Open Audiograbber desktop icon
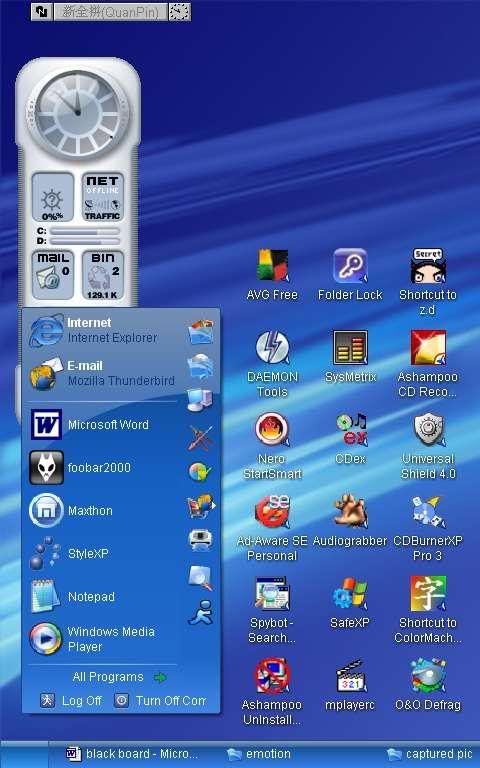480x768 pixels. tap(350, 520)
